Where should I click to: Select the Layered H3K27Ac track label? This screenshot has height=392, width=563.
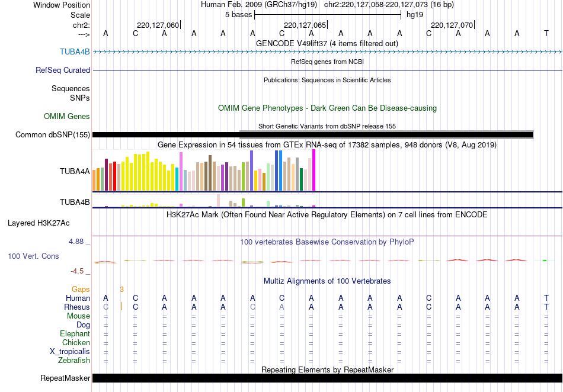pyautogui.click(x=39, y=223)
